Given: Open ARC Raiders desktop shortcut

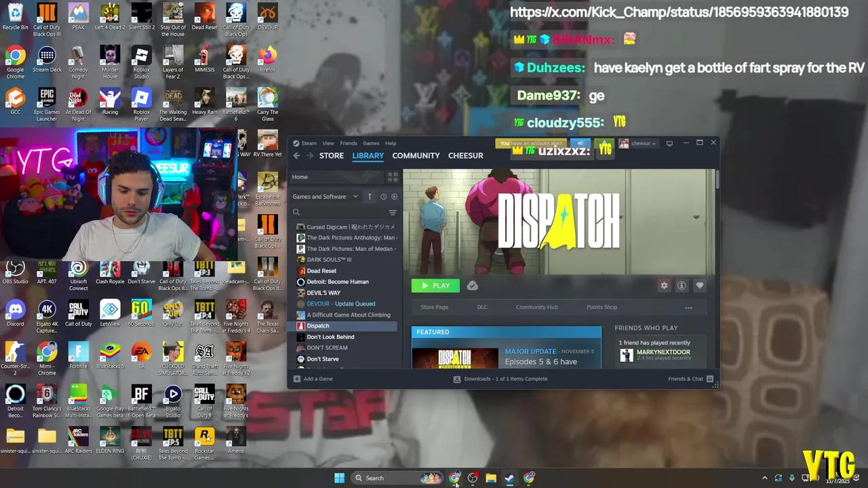Looking at the screenshot, I should click(x=78, y=441).
